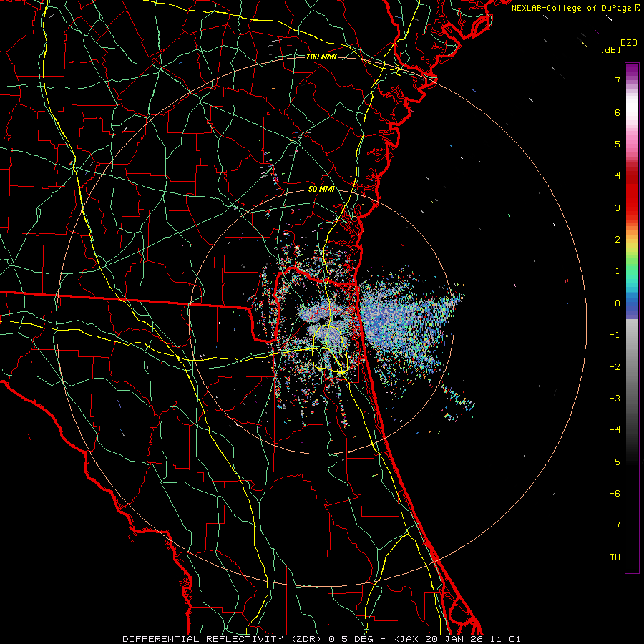Image resolution: width=644 pixels, height=644 pixels.
Task: Click legend value -3
Action: pos(615,398)
